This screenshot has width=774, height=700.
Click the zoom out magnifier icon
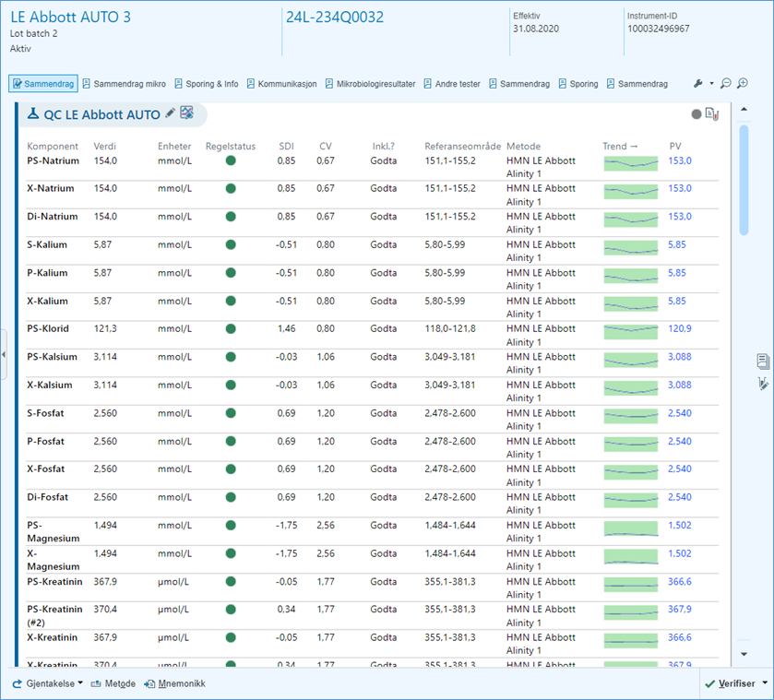click(x=726, y=83)
